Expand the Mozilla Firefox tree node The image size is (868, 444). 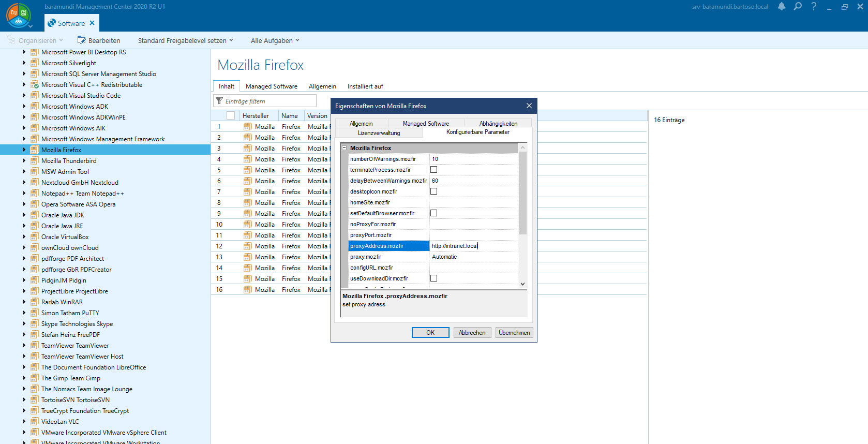[x=24, y=150]
